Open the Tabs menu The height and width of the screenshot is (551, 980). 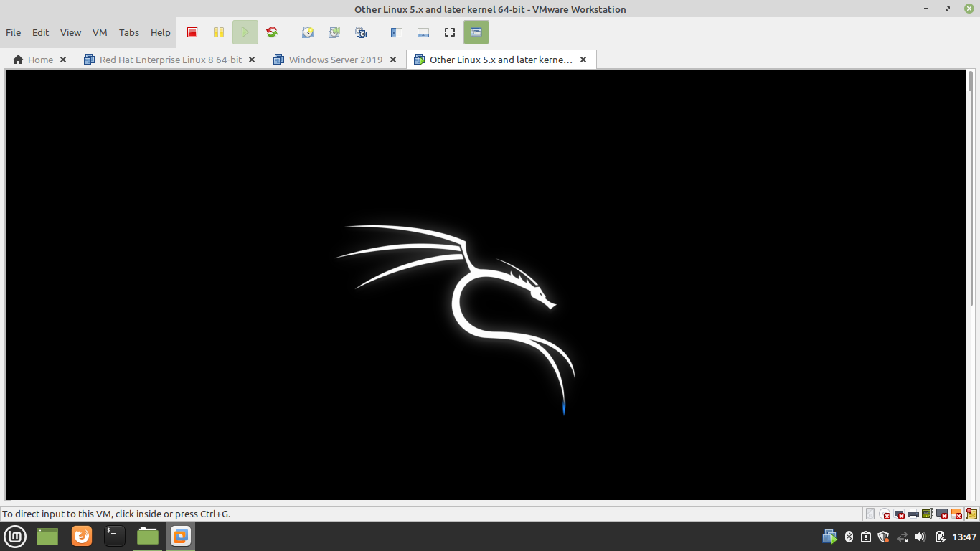(x=129, y=32)
